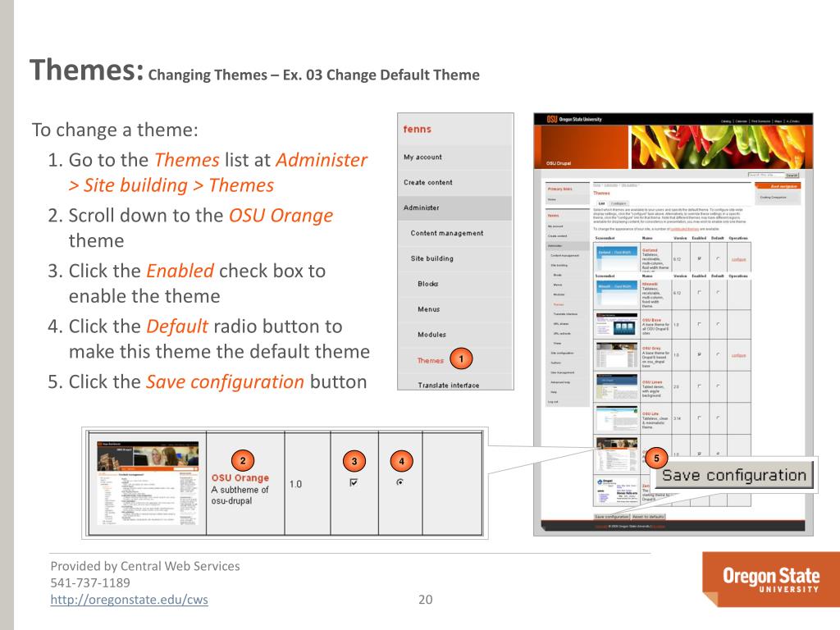Select the Minnelli Default radio button

coord(718,293)
